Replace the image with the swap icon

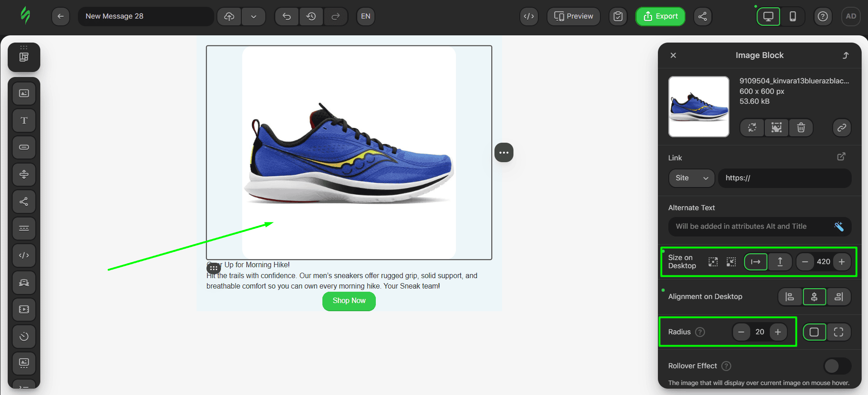[x=752, y=128]
